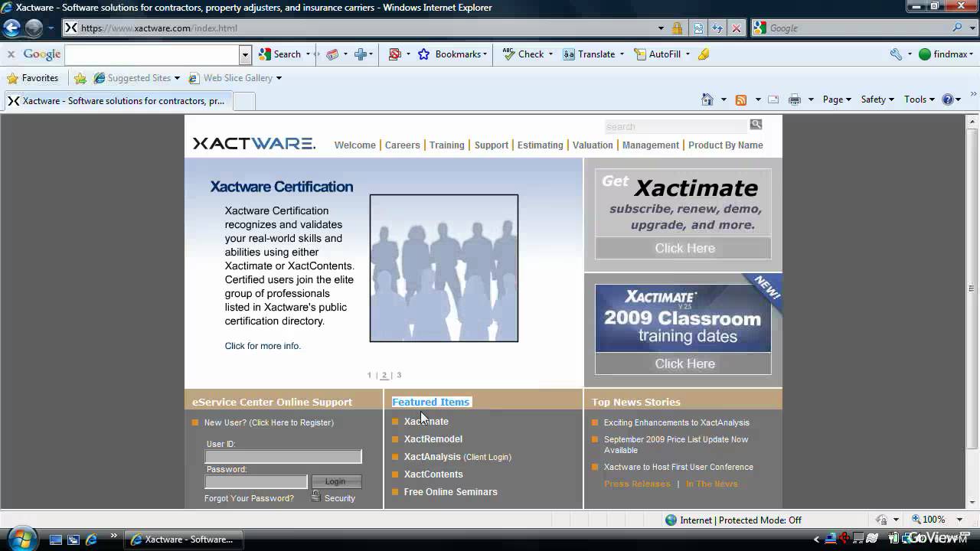The image size is (980, 551).
Task: Click the popup blocker icon in Google Toolbar
Action: pos(395,54)
